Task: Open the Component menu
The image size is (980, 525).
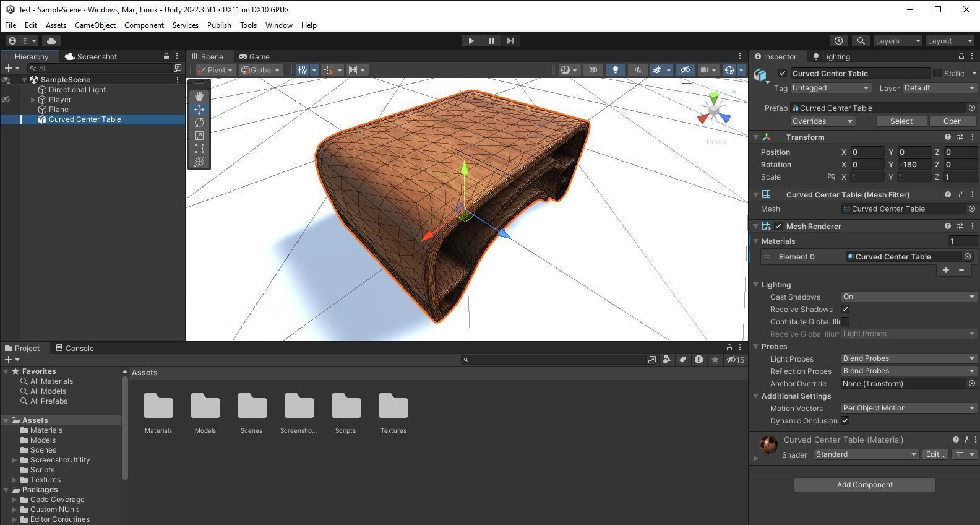Action: tap(144, 25)
